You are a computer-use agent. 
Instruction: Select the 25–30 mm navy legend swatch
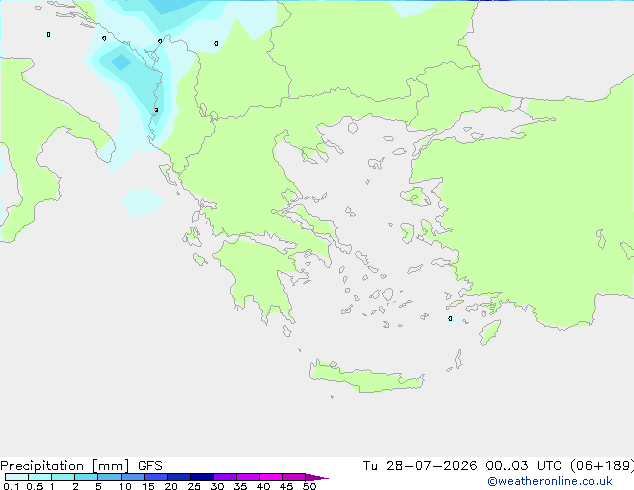pyautogui.click(x=202, y=477)
